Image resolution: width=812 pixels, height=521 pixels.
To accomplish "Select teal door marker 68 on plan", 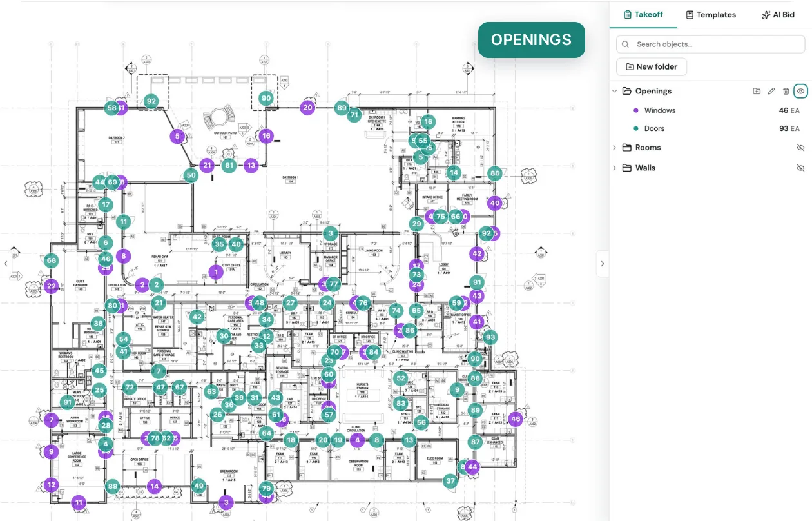I will pos(52,261).
